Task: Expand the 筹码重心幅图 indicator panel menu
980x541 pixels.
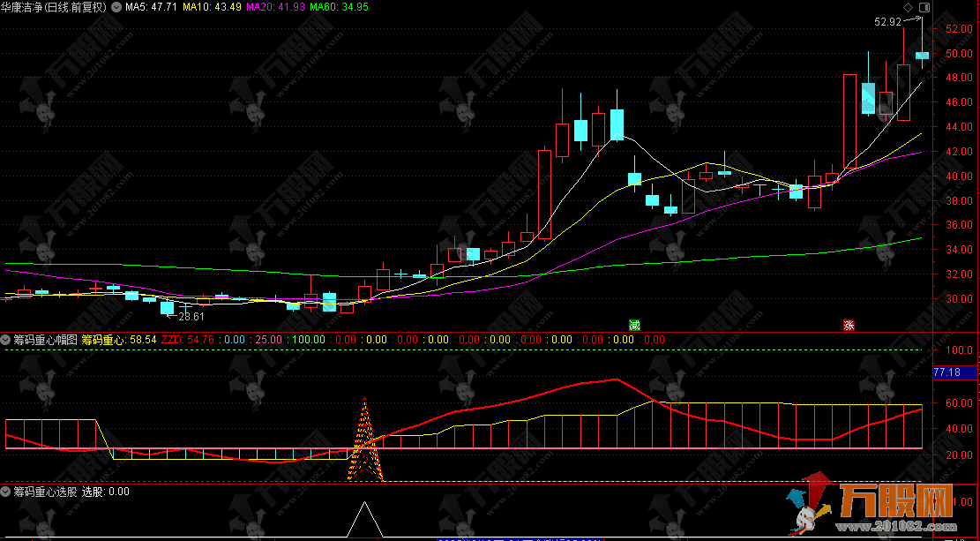Action: point(6,339)
